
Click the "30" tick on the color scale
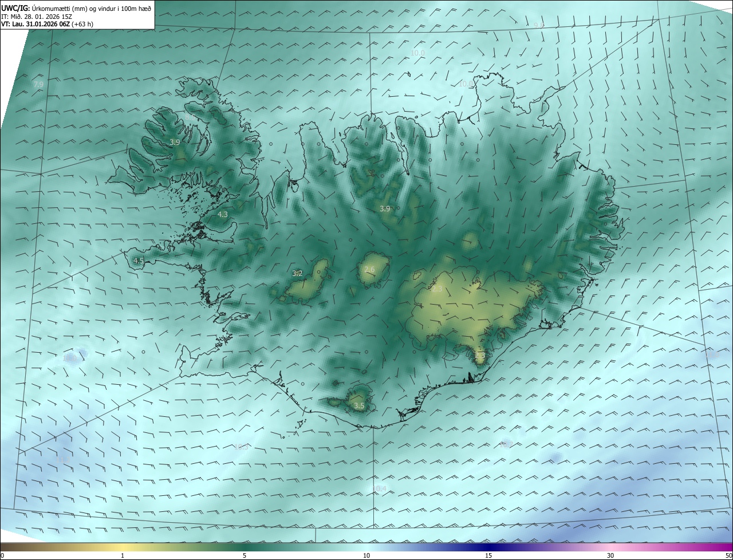click(x=610, y=555)
